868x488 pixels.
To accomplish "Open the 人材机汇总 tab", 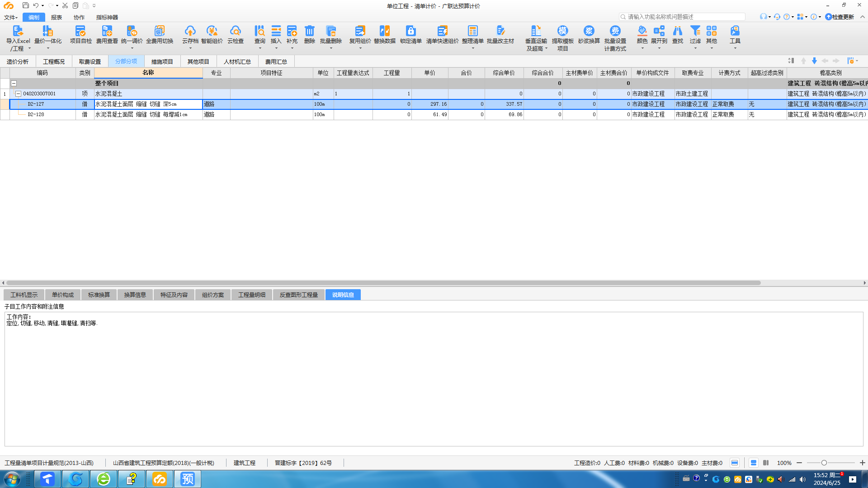I will tap(237, 61).
